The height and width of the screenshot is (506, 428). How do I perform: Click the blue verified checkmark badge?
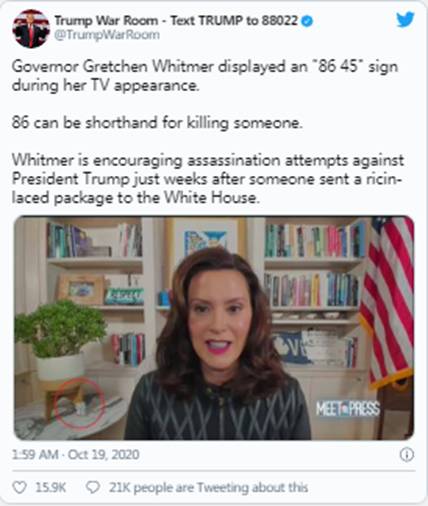pyautogui.click(x=307, y=21)
